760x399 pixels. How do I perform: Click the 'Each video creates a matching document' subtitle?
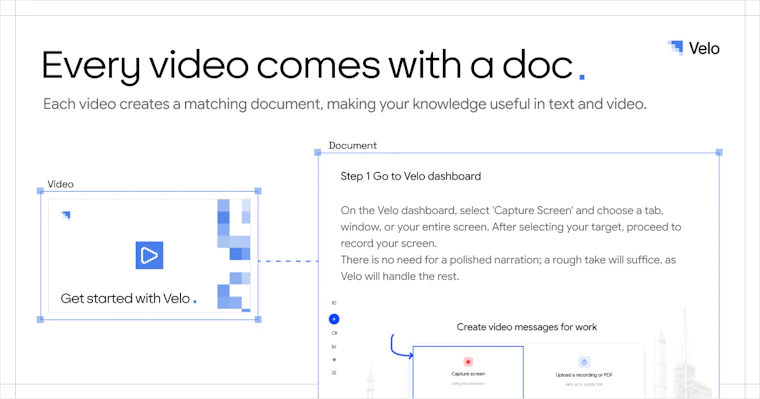pos(345,104)
